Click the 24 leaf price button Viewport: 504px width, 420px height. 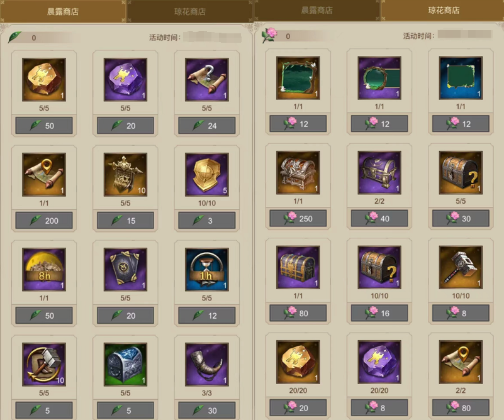[x=206, y=126]
